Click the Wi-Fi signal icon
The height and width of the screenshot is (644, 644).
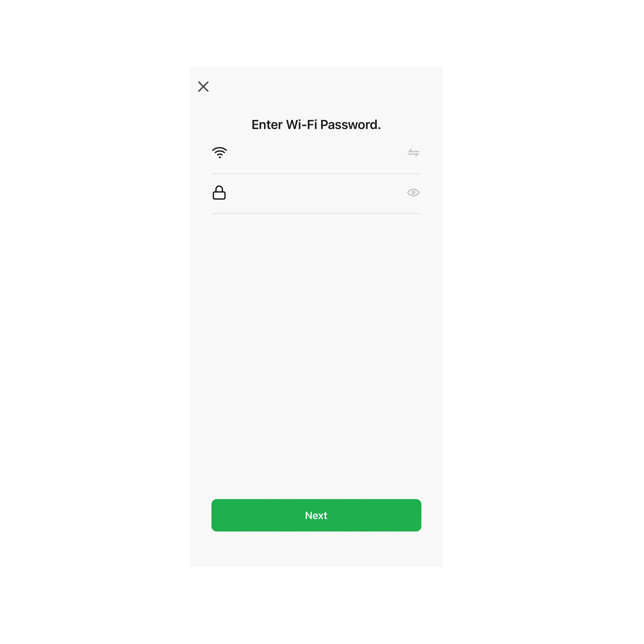(220, 153)
